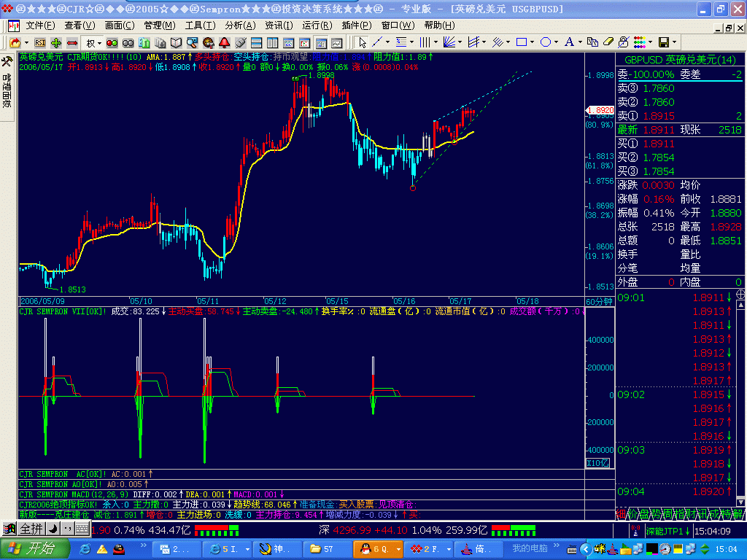Image resolution: width=747 pixels, height=560 pixels.
Task: Open the 管理面板 side panel tab
Action: coord(7,89)
